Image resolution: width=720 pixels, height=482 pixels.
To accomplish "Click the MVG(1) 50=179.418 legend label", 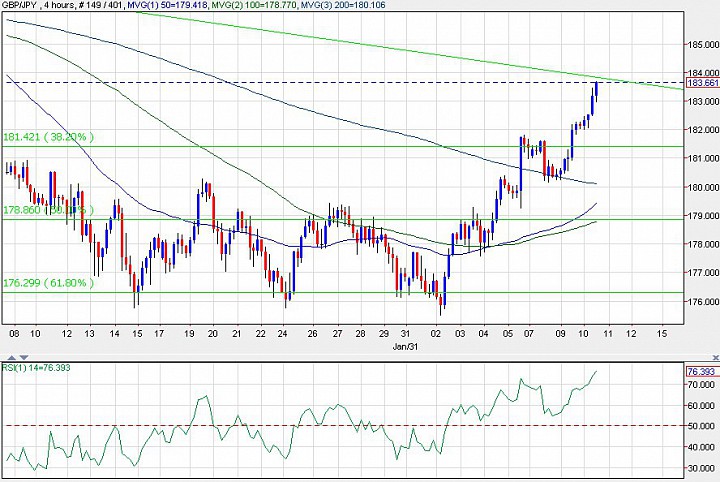I will pyautogui.click(x=167, y=5).
